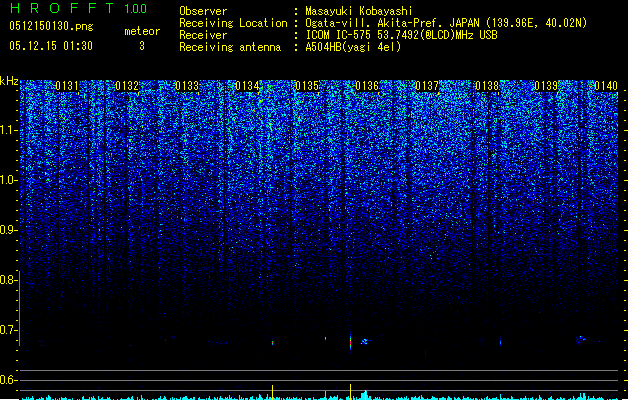629x400 pixels.
Task: Click the Receiver label
Action: [203, 35]
